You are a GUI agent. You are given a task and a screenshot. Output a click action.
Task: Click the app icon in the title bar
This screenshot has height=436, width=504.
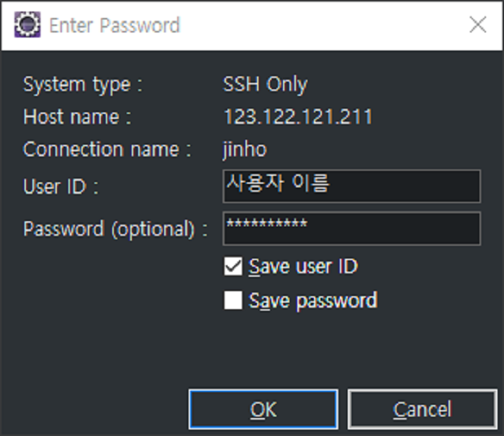(27, 25)
